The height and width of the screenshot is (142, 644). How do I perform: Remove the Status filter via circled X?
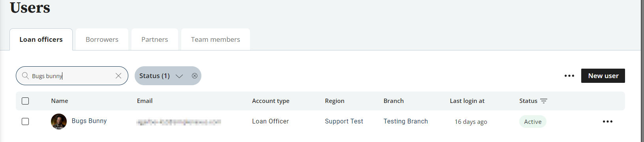(195, 76)
